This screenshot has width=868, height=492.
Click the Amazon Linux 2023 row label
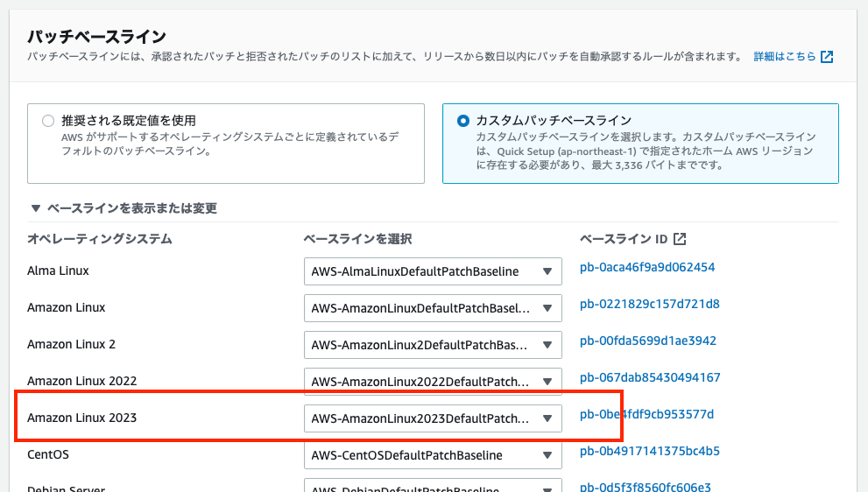coord(82,418)
